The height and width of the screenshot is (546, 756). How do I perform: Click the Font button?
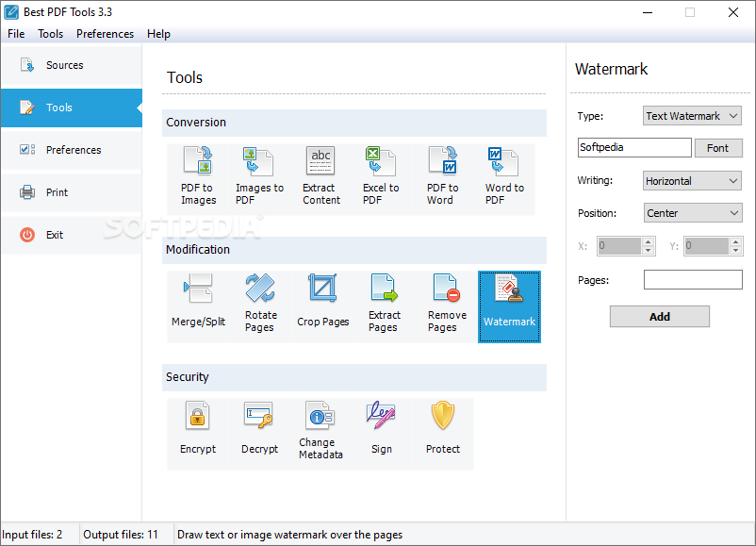(718, 148)
